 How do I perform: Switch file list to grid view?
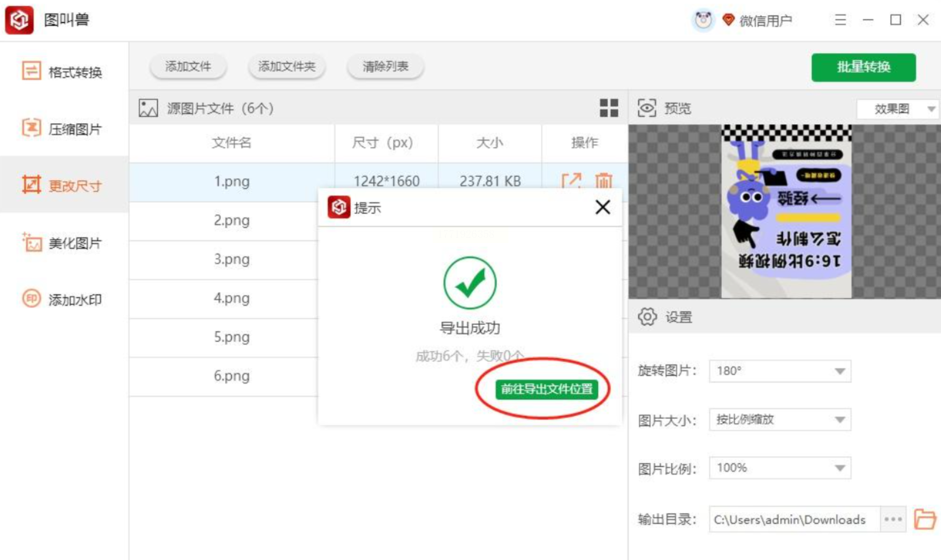pyautogui.click(x=608, y=108)
